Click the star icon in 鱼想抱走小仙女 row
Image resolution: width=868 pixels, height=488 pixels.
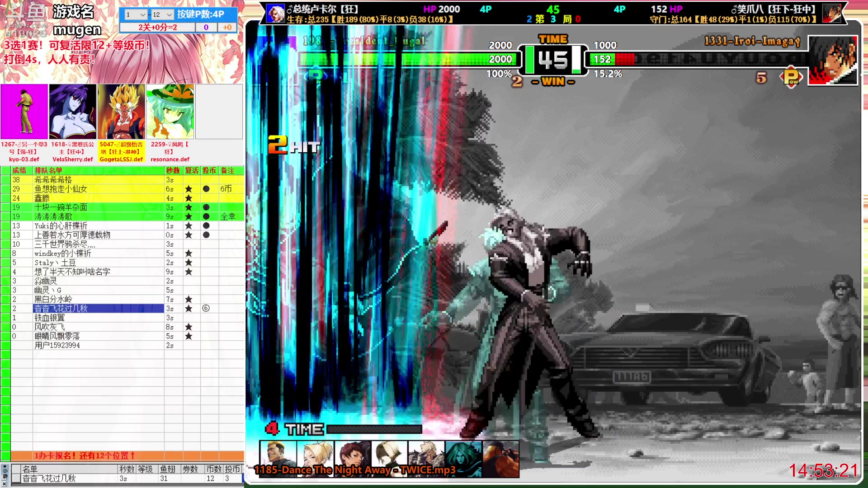(189, 189)
